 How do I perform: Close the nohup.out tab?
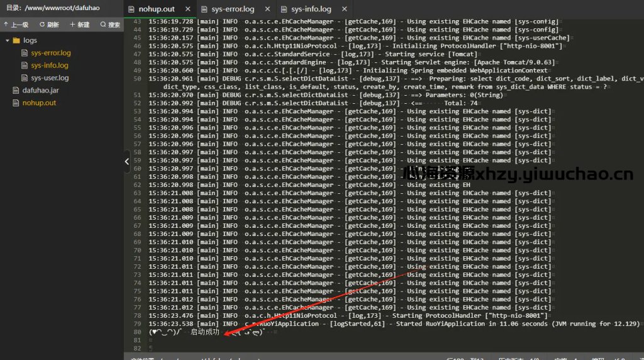pyautogui.click(x=187, y=9)
